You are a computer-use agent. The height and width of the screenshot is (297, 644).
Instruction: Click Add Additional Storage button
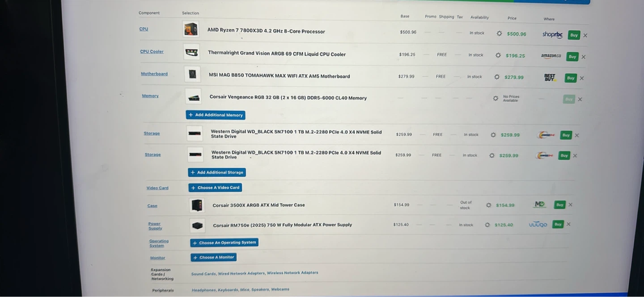(217, 172)
